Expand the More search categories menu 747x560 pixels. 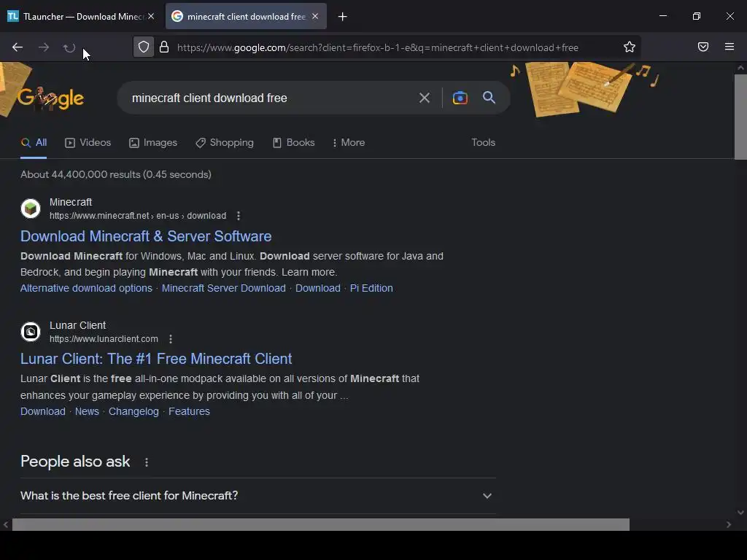point(349,142)
